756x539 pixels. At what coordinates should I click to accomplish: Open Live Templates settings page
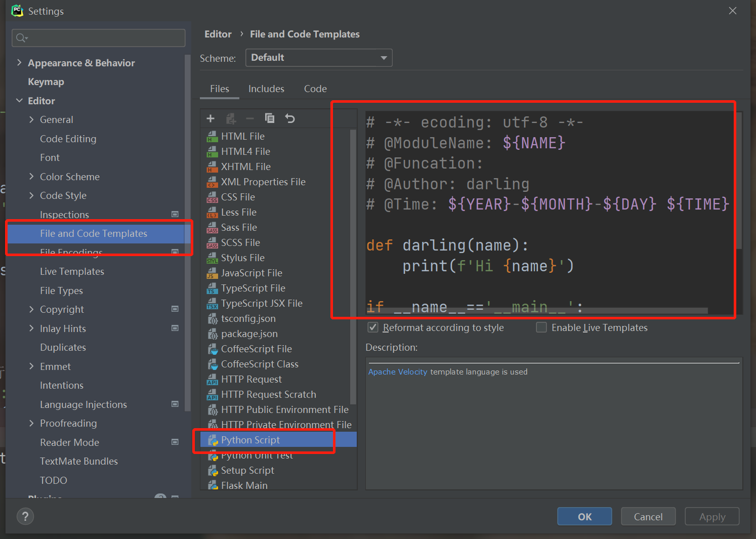coord(72,271)
